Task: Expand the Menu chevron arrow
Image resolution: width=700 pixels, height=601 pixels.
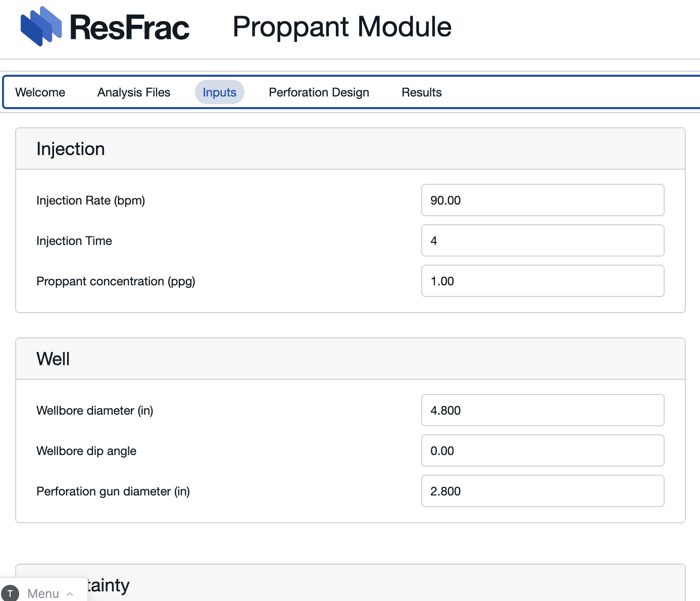Action: [70, 594]
